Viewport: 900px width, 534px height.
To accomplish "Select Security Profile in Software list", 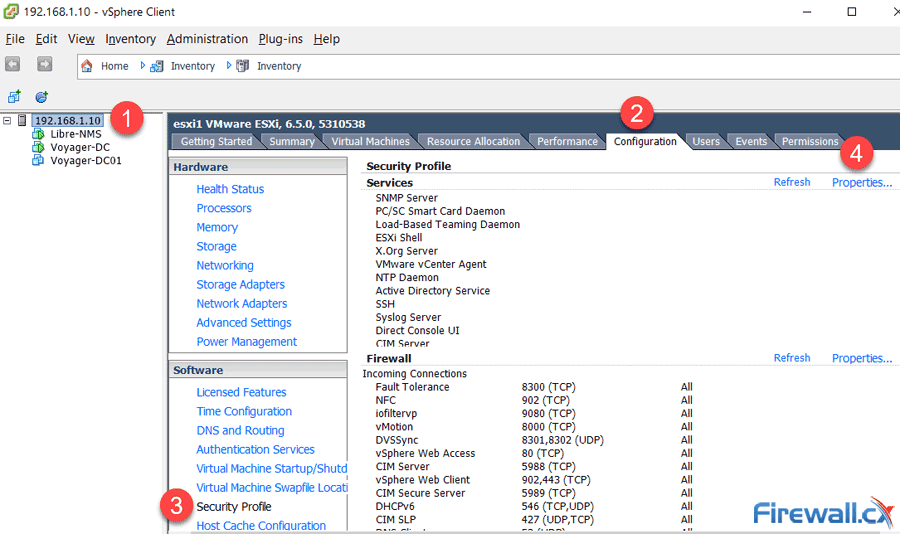I will tap(234, 506).
